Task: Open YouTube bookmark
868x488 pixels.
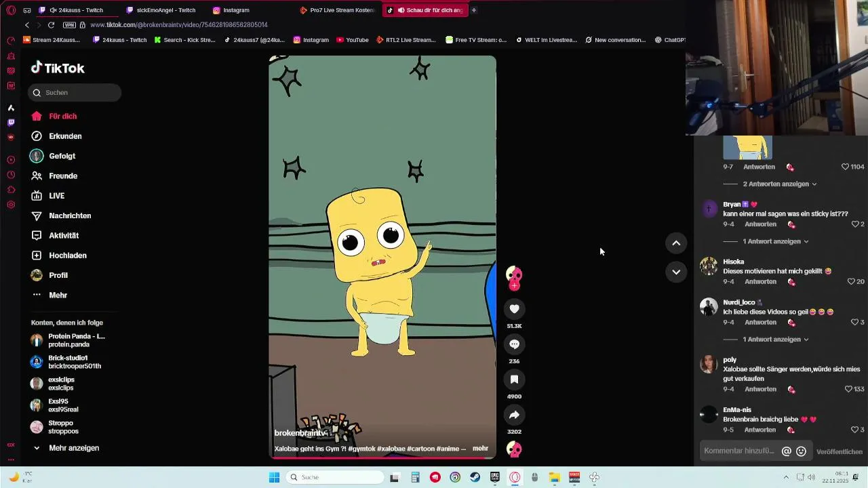Action: [352, 40]
